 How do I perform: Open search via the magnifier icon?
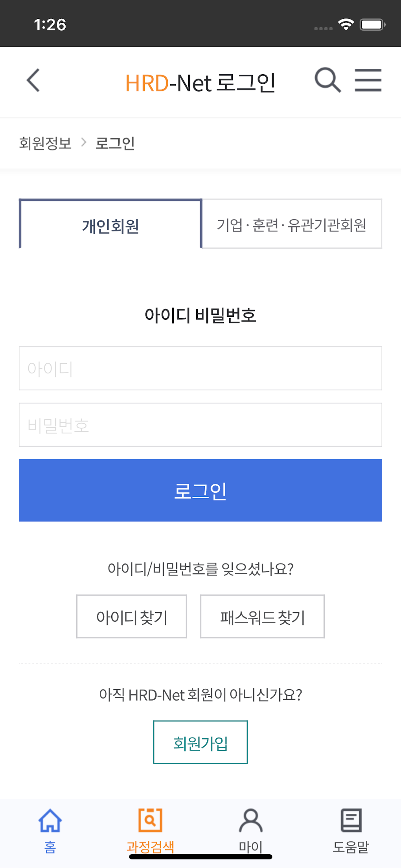point(327,80)
